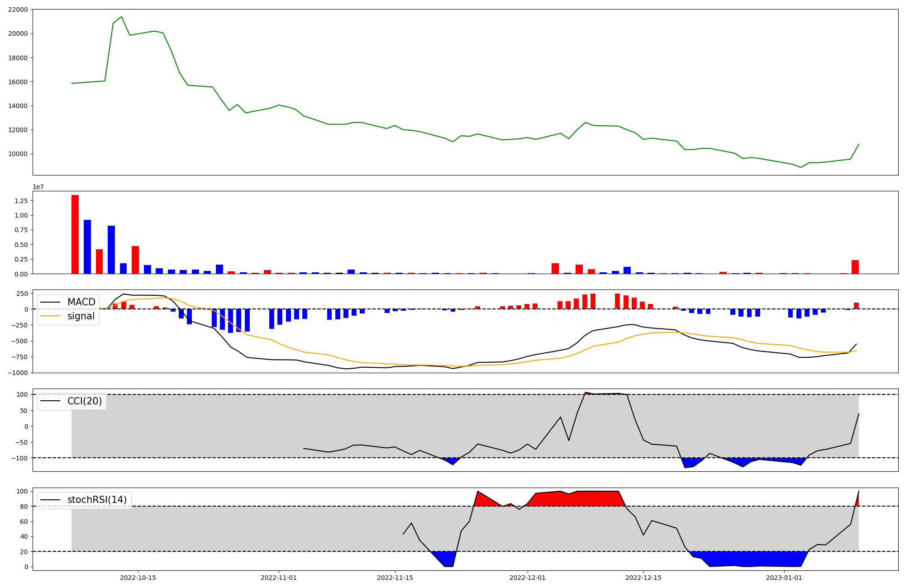This screenshot has height=588, width=905.
Task: Click the 1e7 volume scale label
Action: pyautogui.click(x=38, y=187)
